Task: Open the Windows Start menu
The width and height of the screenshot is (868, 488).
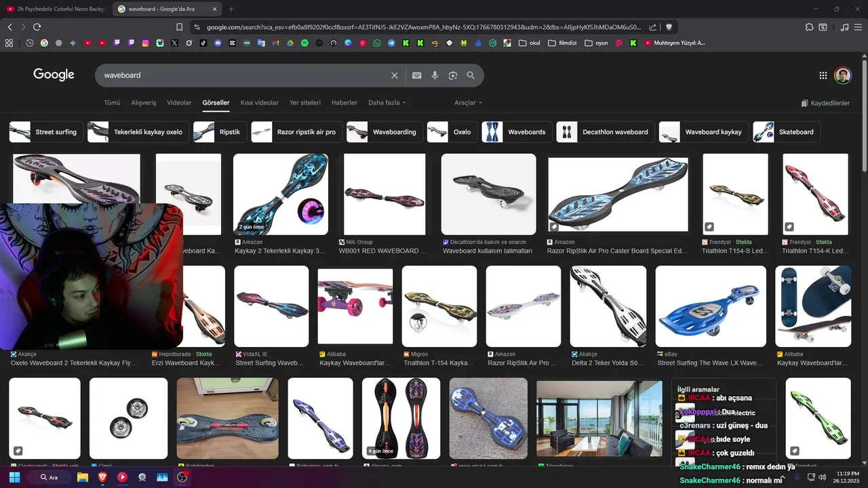Action: [x=14, y=477]
